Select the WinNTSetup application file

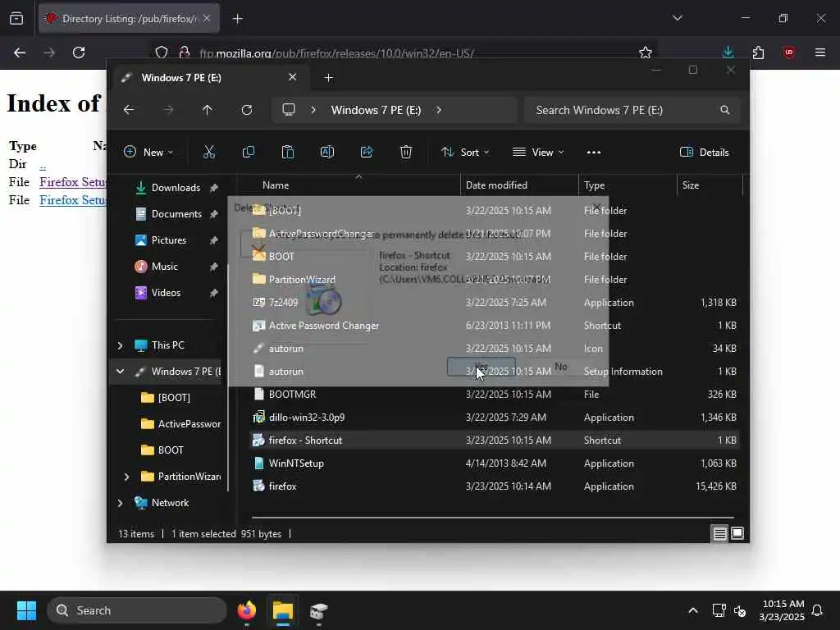(x=495, y=463)
